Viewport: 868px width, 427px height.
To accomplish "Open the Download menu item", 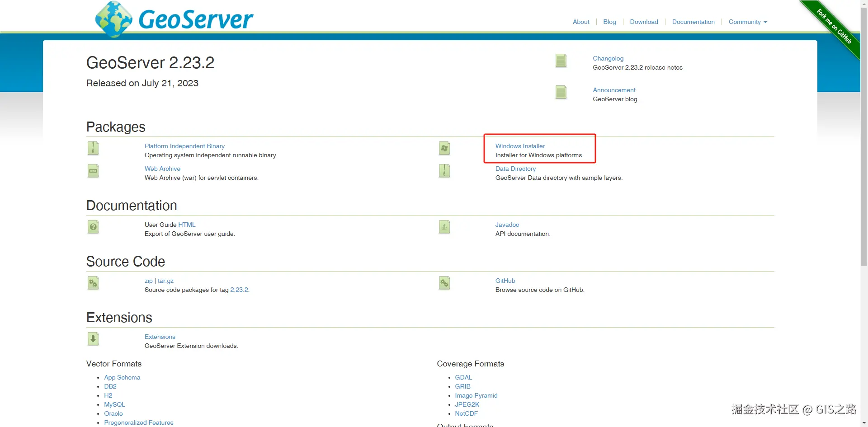I will (x=644, y=22).
